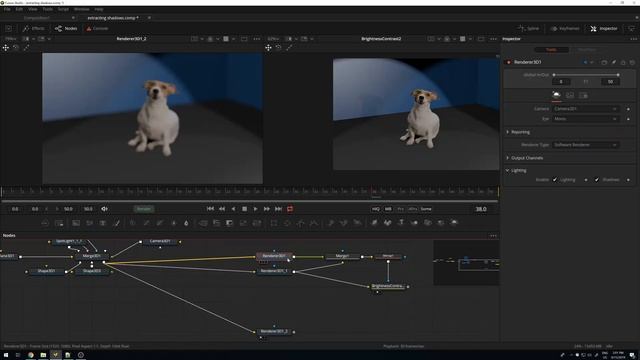Click the Global In/Out left handle
The height and width of the screenshot is (360, 640).
coord(554,75)
